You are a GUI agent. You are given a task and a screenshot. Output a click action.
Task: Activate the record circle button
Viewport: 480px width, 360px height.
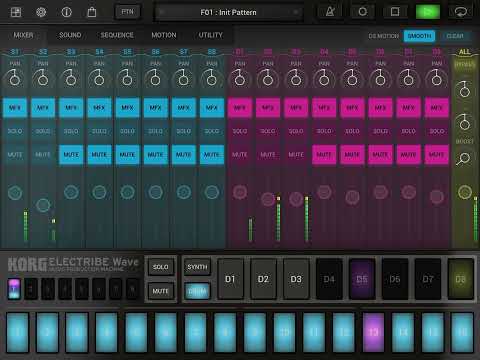363,12
